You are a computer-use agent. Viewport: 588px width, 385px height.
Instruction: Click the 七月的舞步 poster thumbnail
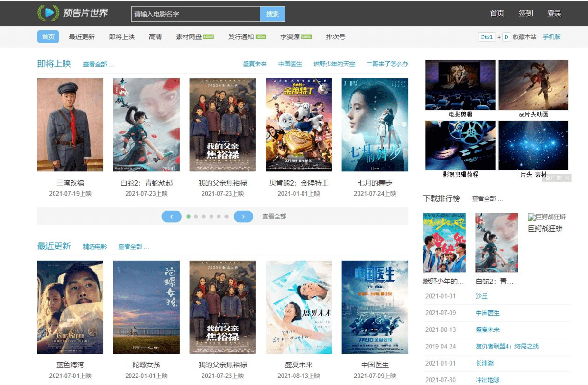point(375,124)
